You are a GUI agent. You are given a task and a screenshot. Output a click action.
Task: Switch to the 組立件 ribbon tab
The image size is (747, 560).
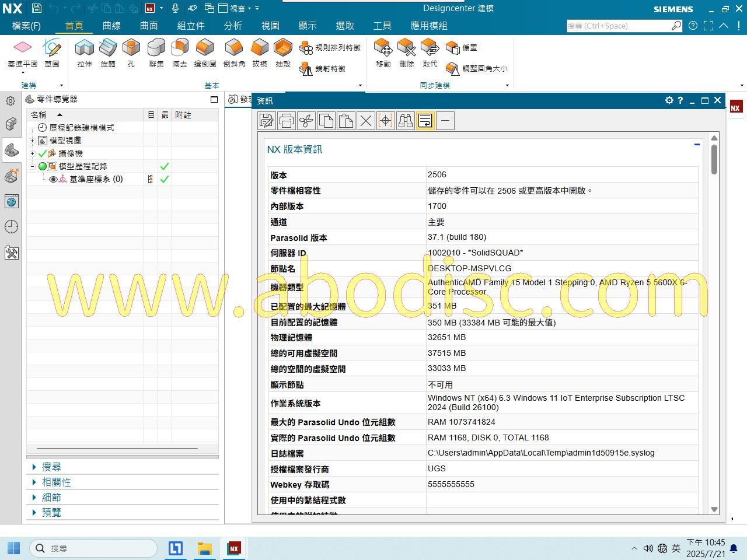pyautogui.click(x=191, y=26)
